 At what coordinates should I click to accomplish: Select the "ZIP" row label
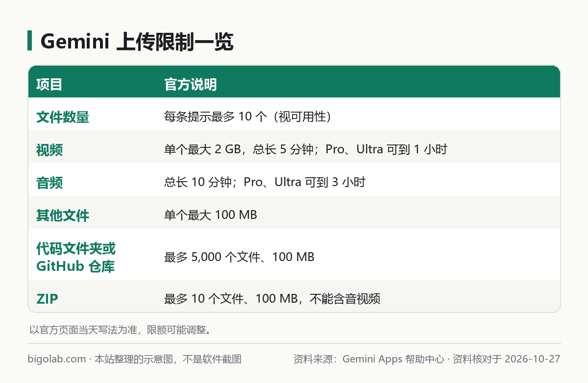click(x=47, y=298)
